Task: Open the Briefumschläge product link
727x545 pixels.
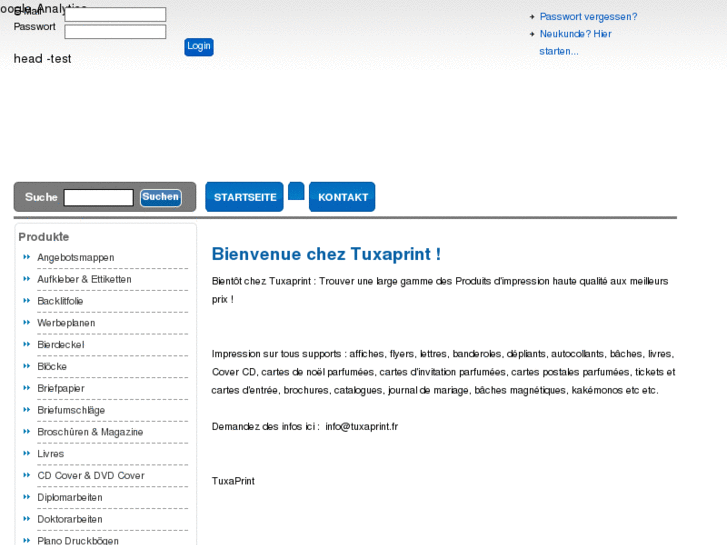Action: coord(71,410)
